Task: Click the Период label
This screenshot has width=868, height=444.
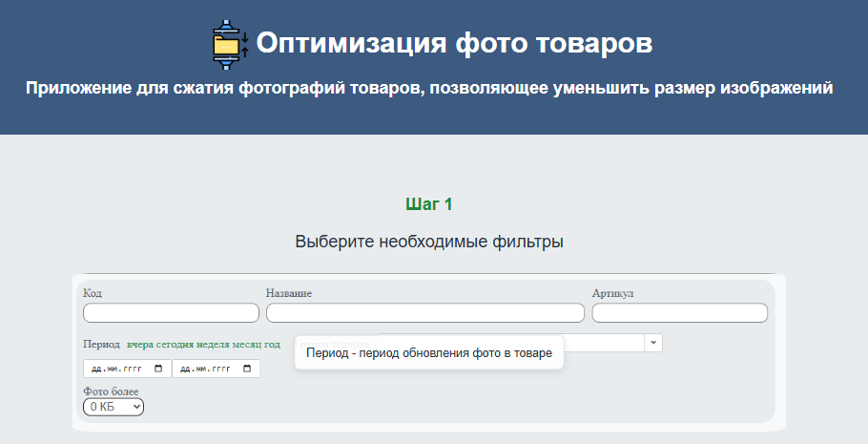Action: tap(101, 345)
